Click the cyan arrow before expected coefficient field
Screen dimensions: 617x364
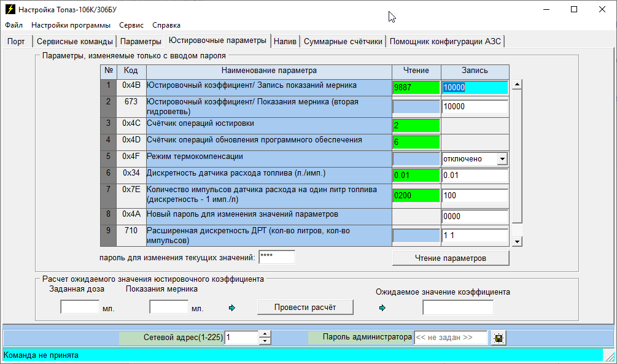click(x=382, y=308)
